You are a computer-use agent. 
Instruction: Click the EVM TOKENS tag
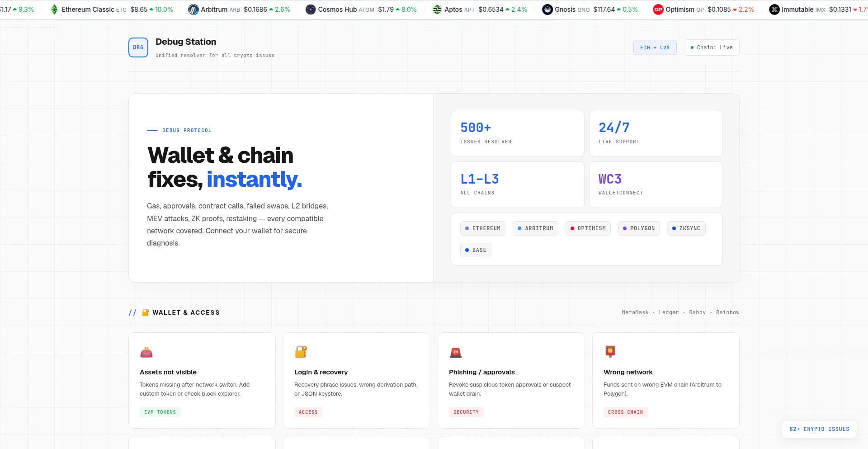(x=160, y=412)
